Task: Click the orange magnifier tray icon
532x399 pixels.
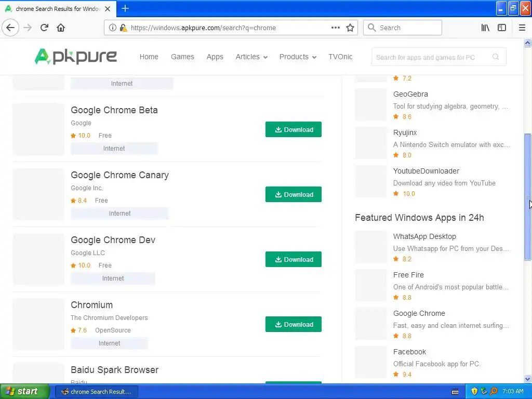Action: click(x=494, y=392)
